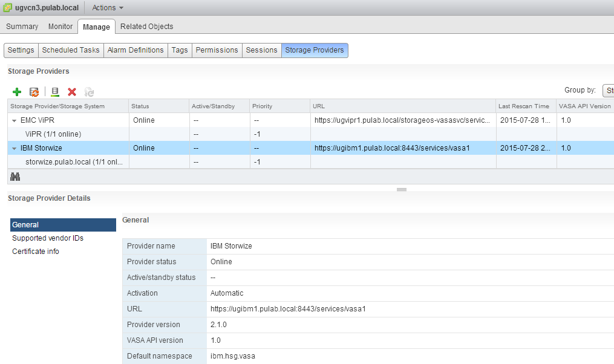The width and height of the screenshot is (614, 364).
Task: Click the storage system icon with green underline
Action: [55, 92]
